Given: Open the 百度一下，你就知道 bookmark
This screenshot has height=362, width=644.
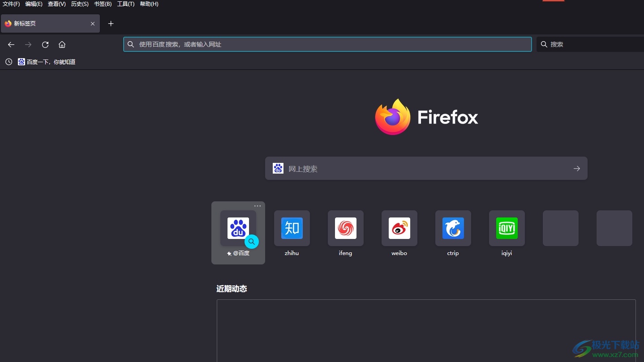Looking at the screenshot, I should coord(47,62).
